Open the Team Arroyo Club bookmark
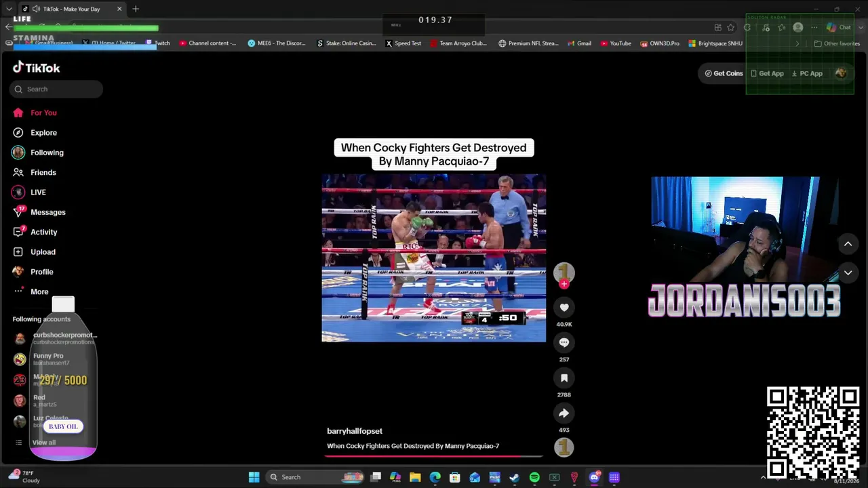 (x=458, y=43)
